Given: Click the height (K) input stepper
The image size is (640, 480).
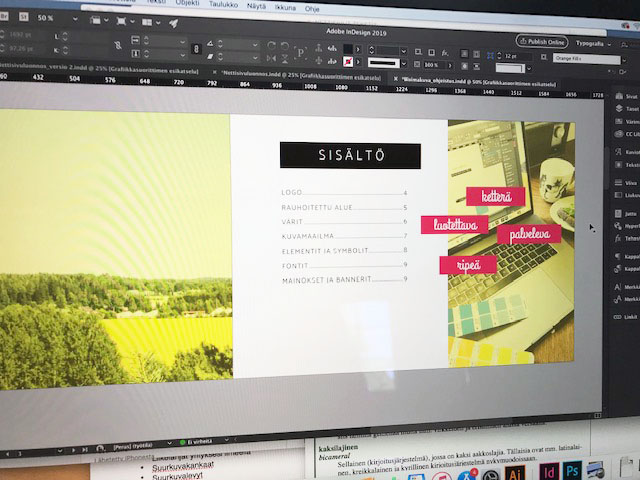Looking at the screenshot, I should (x=65, y=51).
